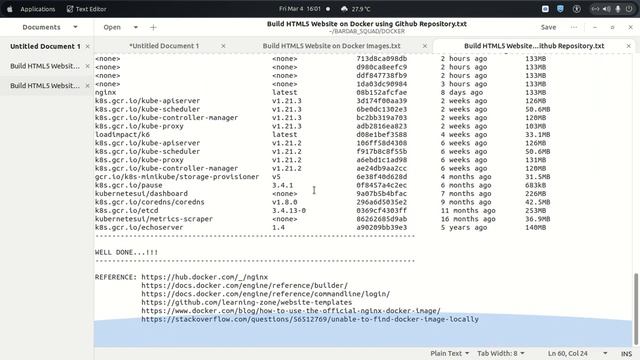Close the ...ithub Repository.txt tab
This screenshot has width=640, height=360.
click(629, 46)
